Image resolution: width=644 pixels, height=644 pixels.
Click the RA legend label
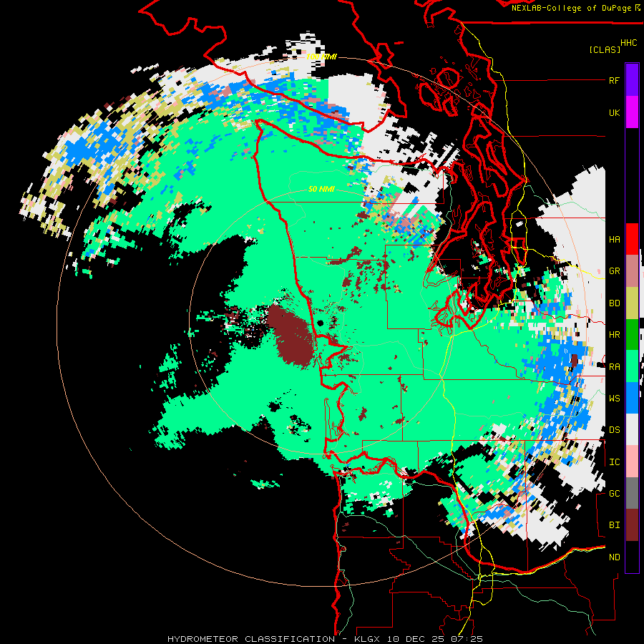point(614,367)
